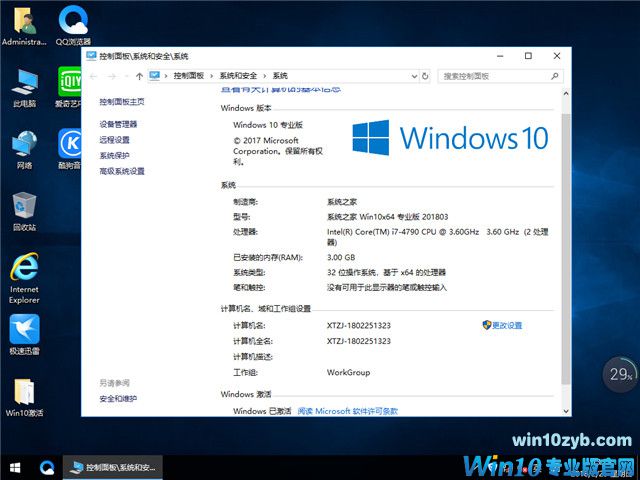This screenshot has height=480, width=640.
Task: Click the Windows 10 logo image
Action: (450, 138)
